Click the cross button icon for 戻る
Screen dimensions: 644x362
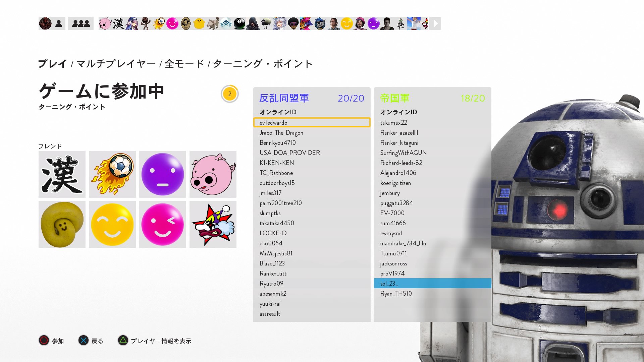tap(84, 341)
